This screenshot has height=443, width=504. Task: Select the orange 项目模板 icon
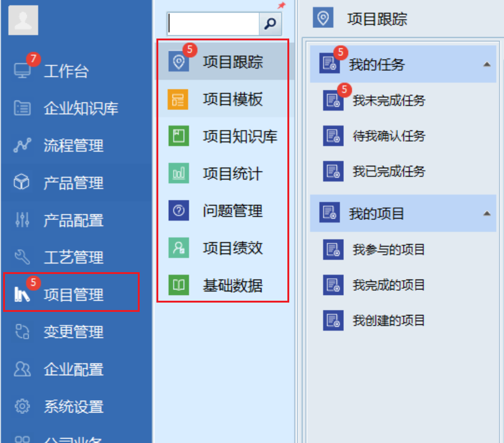click(178, 99)
